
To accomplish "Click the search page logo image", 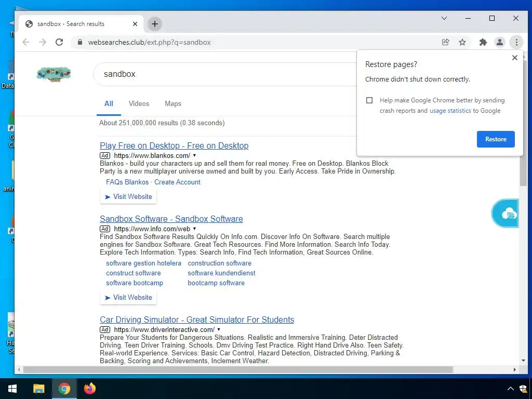I will click(54, 74).
